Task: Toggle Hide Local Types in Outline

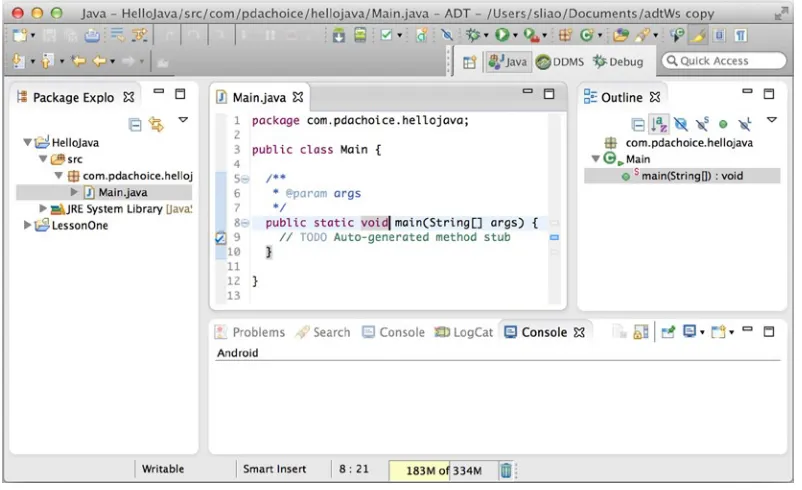Action: tap(745, 124)
